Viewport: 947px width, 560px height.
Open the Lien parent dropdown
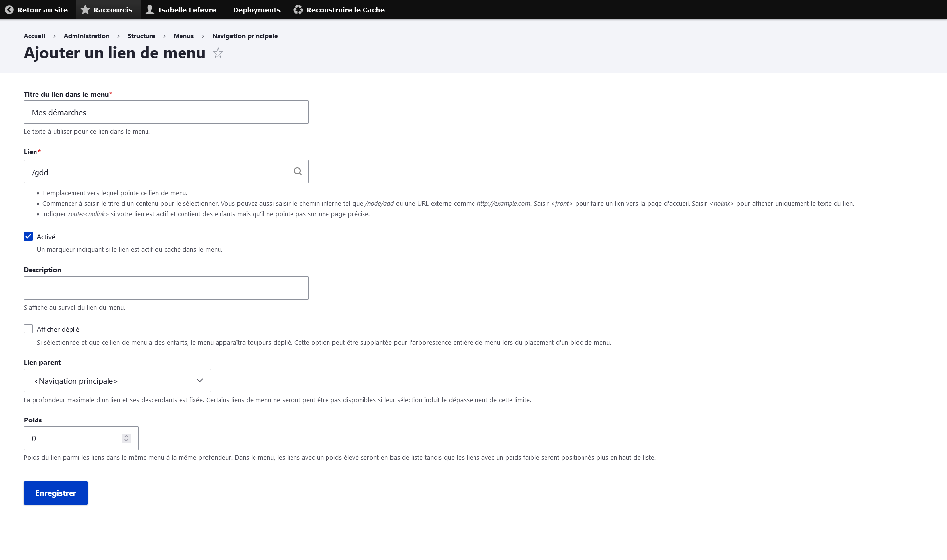(x=117, y=381)
